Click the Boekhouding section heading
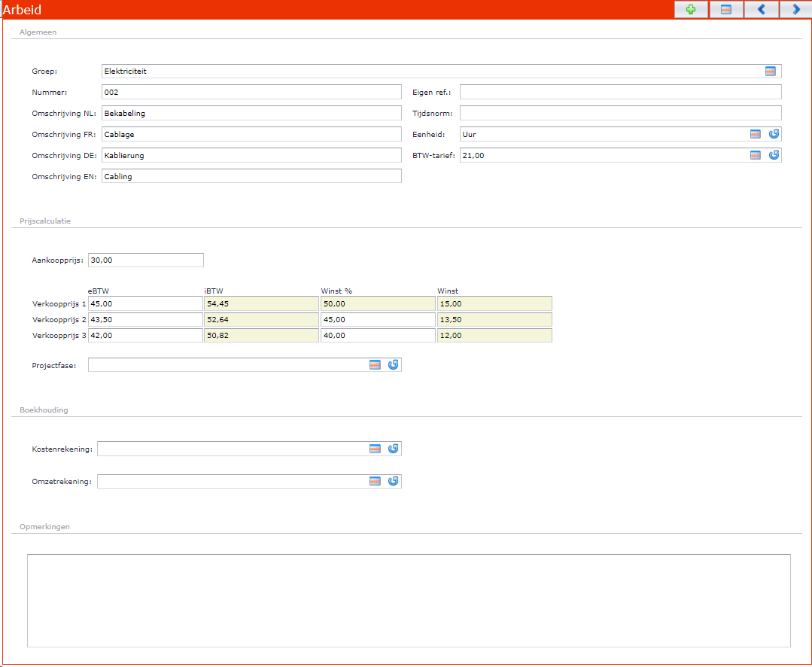812x667 pixels. [44, 410]
